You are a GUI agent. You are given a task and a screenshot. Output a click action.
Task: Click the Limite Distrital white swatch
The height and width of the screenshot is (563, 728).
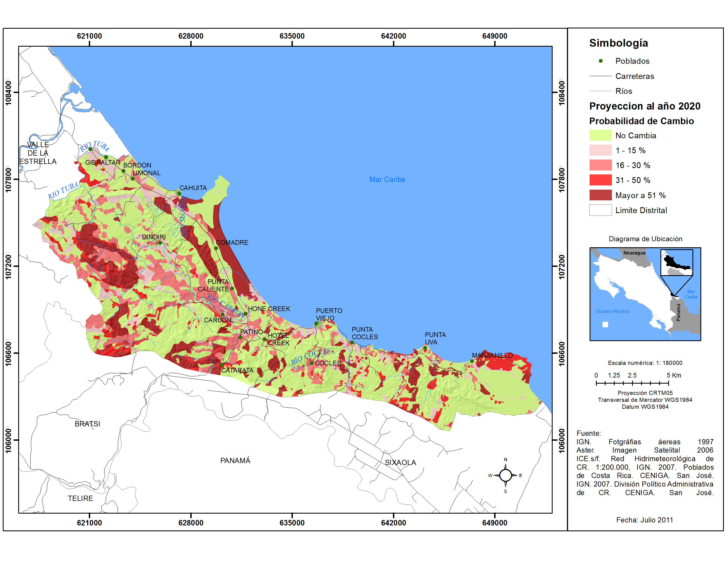600,210
